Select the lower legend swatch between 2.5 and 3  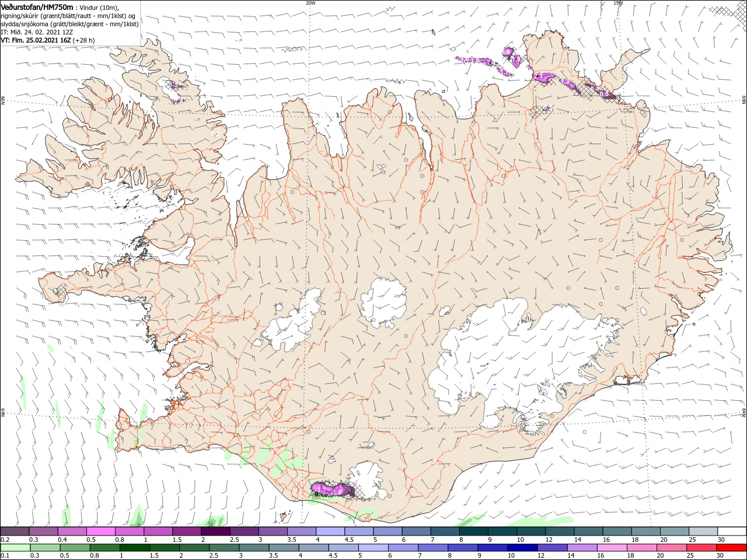point(224,548)
